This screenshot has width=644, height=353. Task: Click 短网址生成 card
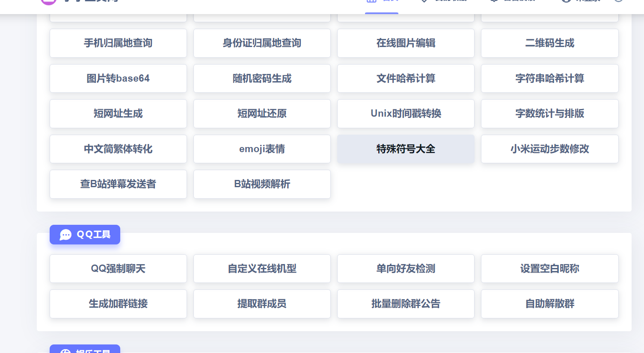118,114
